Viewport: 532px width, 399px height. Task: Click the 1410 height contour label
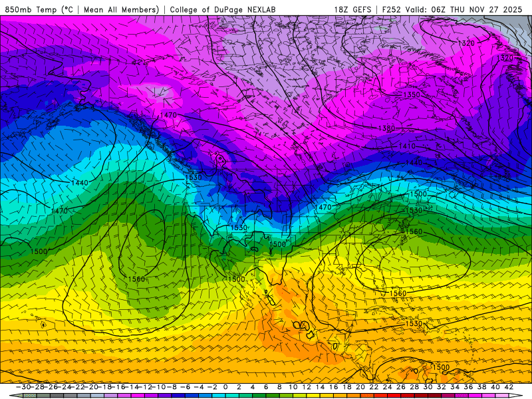pyautogui.click(x=407, y=146)
